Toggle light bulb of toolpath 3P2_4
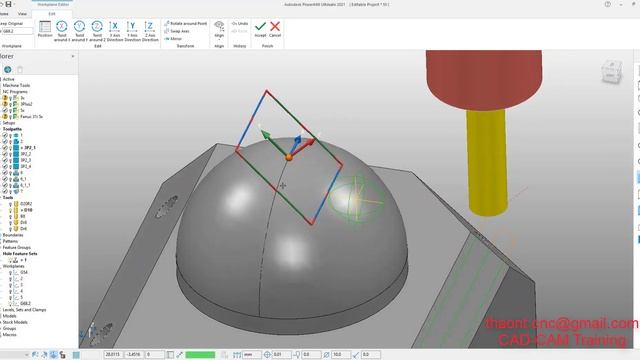Image resolution: width=640 pixels, height=360 pixels. (x=11, y=167)
